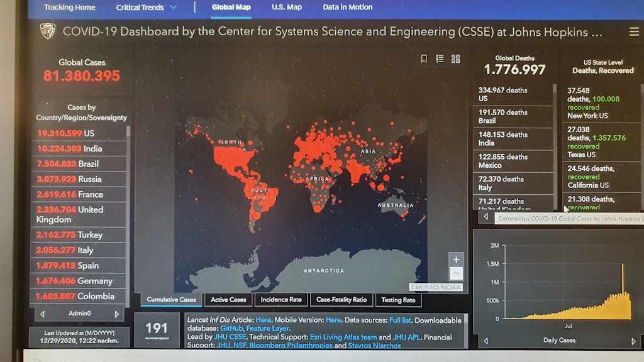Open the 'Full list' data sources link
644x362 pixels.
pyautogui.click(x=400, y=320)
